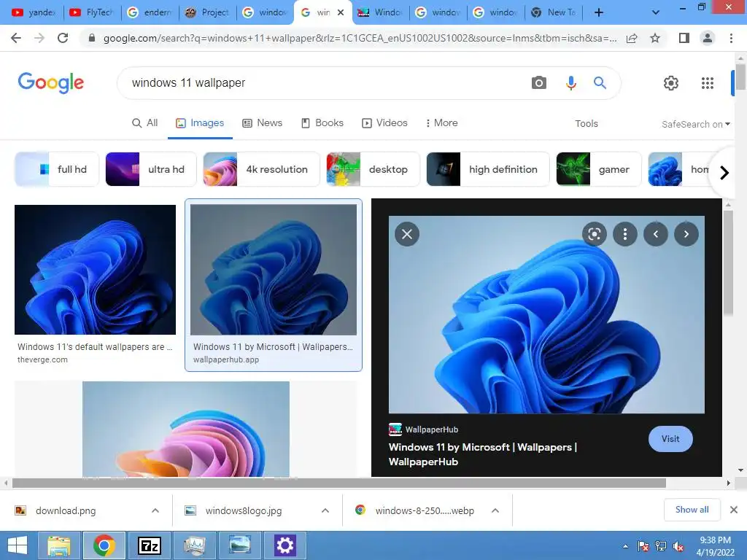The height and width of the screenshot is (560, 747).
Task: Open the browser side panel
Action: point(684,38)
